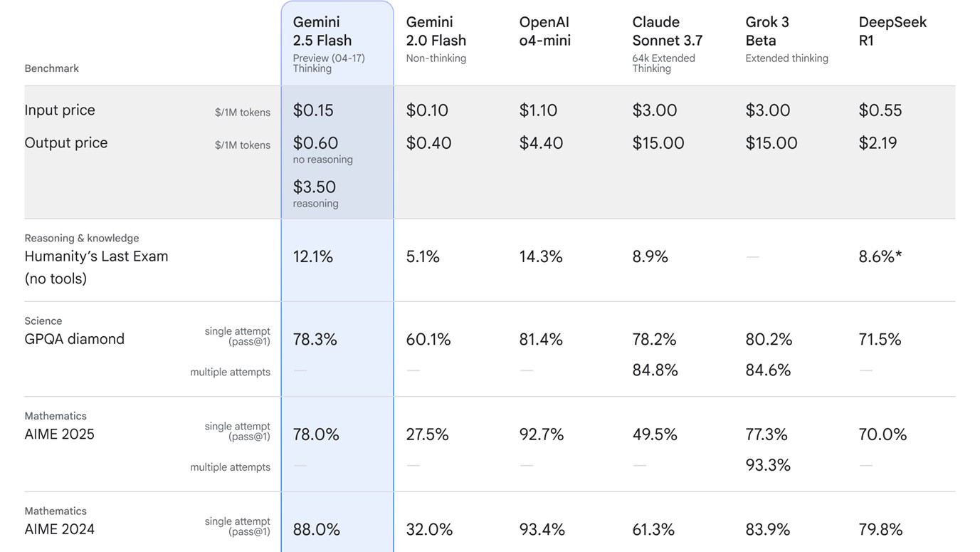Select the Gemini 2.0 Flash column header
This screenshot has width=980, height=552.
(436, 31)
